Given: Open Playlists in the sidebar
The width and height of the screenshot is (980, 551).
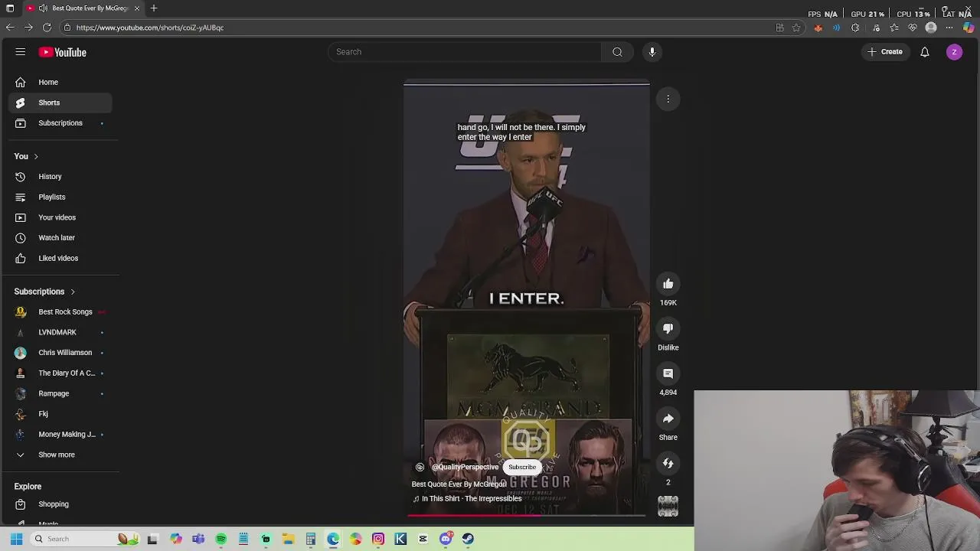Looking at the screenshot, I should click(x=60, y=197).
